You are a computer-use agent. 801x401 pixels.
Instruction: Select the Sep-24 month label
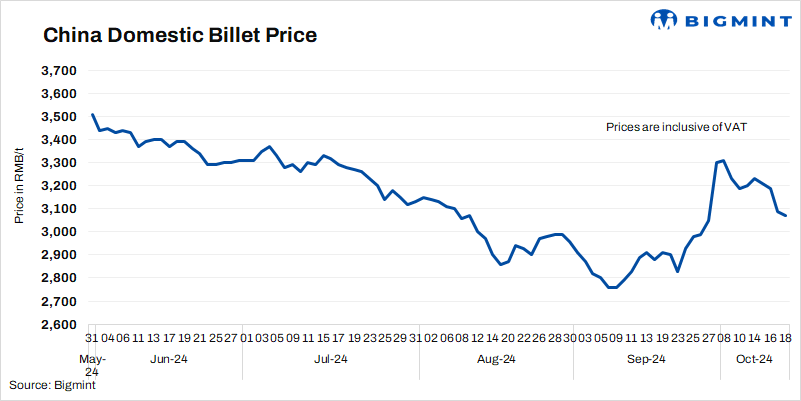coord(646,359)
